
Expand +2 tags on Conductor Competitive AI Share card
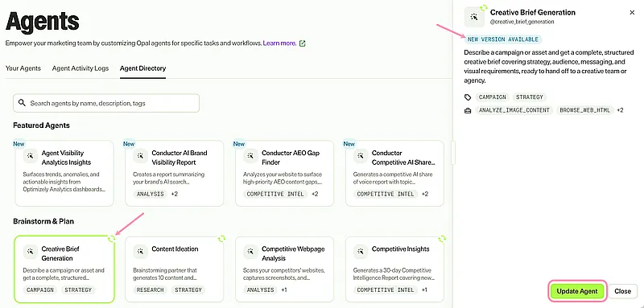coord(425,194)
